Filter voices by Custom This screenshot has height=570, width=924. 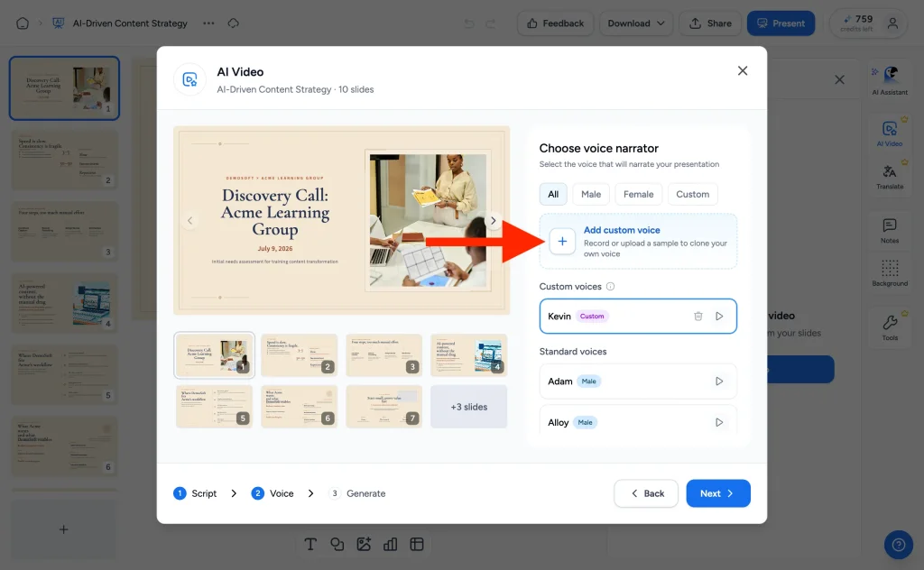(x=692, y=194)
